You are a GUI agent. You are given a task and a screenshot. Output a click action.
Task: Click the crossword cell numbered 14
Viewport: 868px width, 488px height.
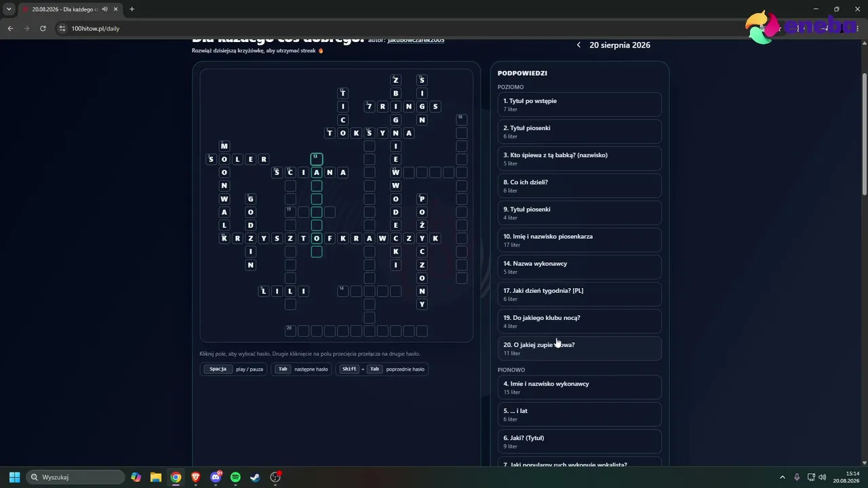342,291
